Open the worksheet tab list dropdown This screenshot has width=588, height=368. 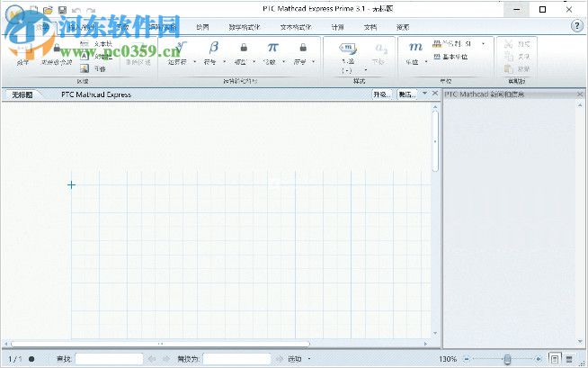[424, 93]
